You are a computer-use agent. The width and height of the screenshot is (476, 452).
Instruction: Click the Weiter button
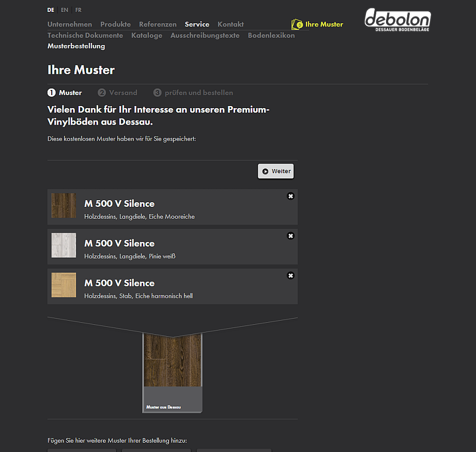point(275,171)
